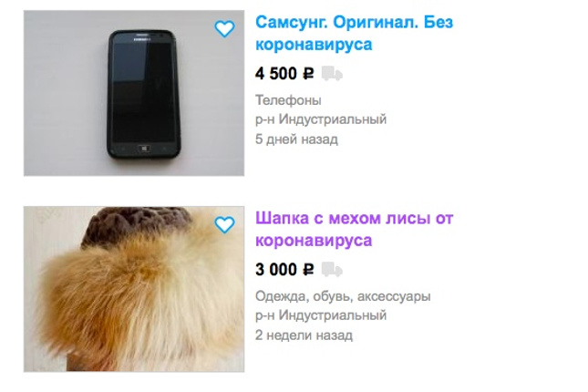Screen dimensions: 588x392
Task: Select the 'Телефоны' category label
Action: pyautogui.click(x=288, y=100)
